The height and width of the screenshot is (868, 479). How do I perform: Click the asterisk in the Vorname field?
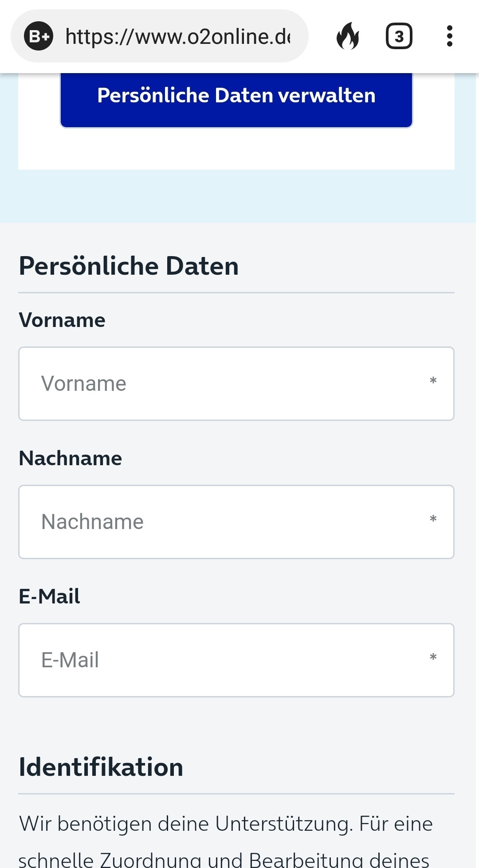433,381
